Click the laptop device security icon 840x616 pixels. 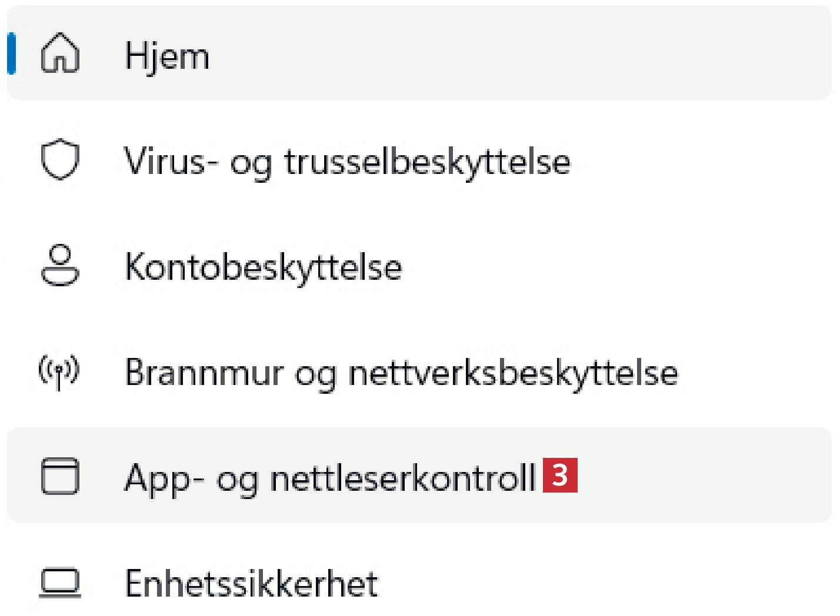point(59,582)
